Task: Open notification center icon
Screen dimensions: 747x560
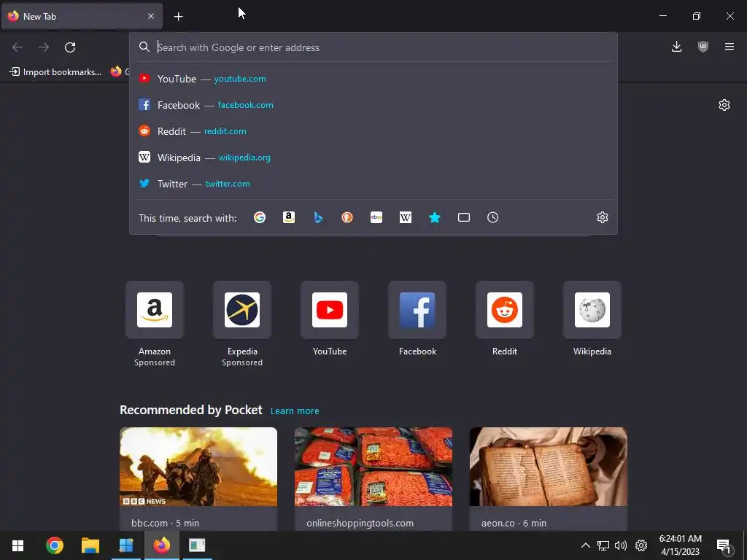Action: pos(724,545)
